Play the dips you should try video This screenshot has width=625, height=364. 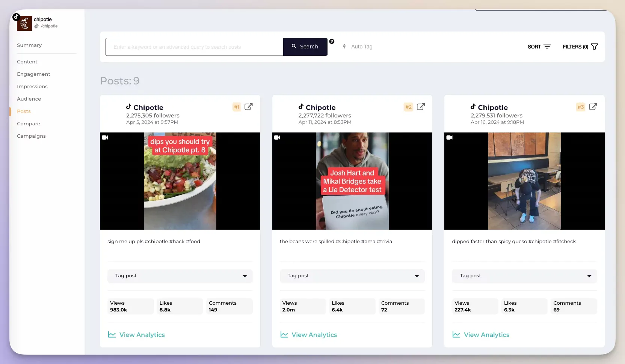coord(180,181)
